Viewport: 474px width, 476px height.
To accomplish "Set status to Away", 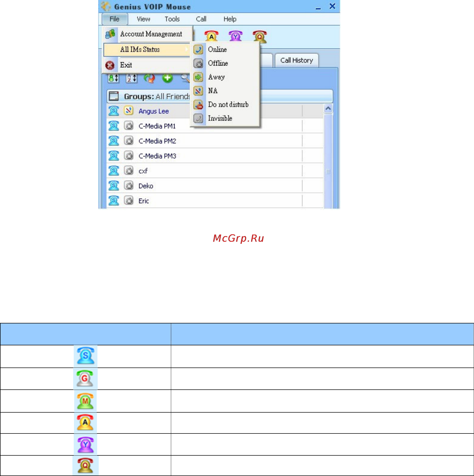I will coord(225,77).
